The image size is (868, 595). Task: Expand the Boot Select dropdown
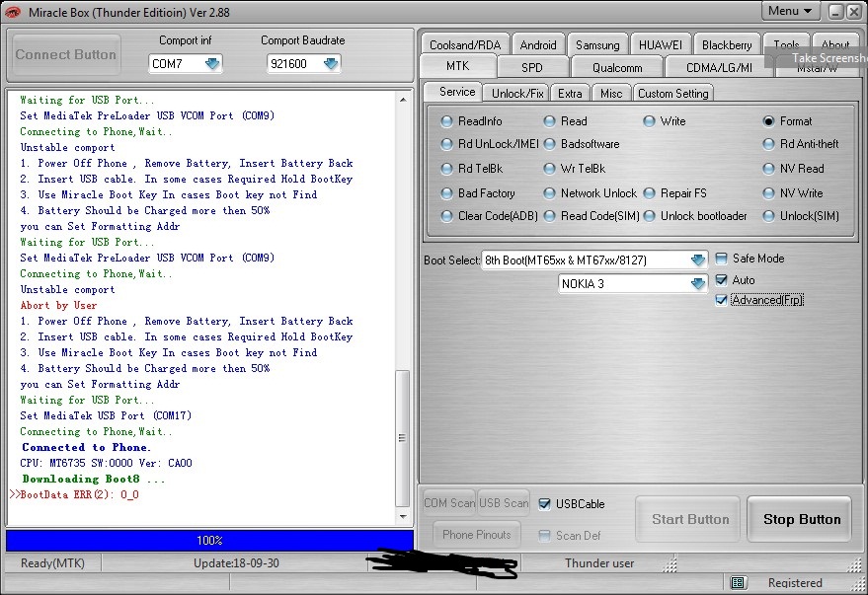coord(697,260)
